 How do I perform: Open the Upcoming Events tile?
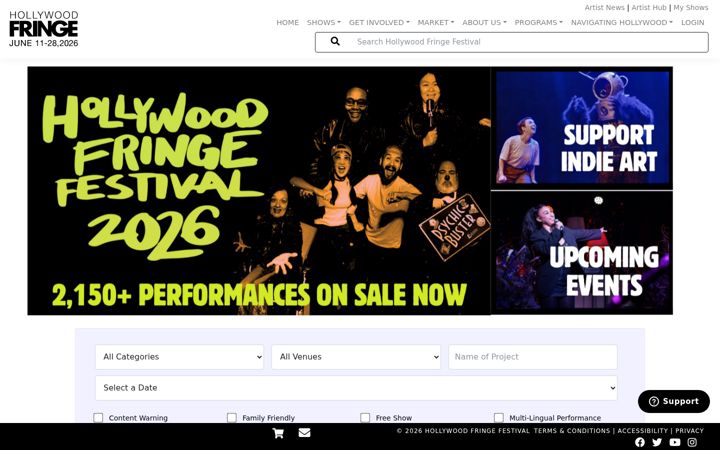(x=582, y=253)
